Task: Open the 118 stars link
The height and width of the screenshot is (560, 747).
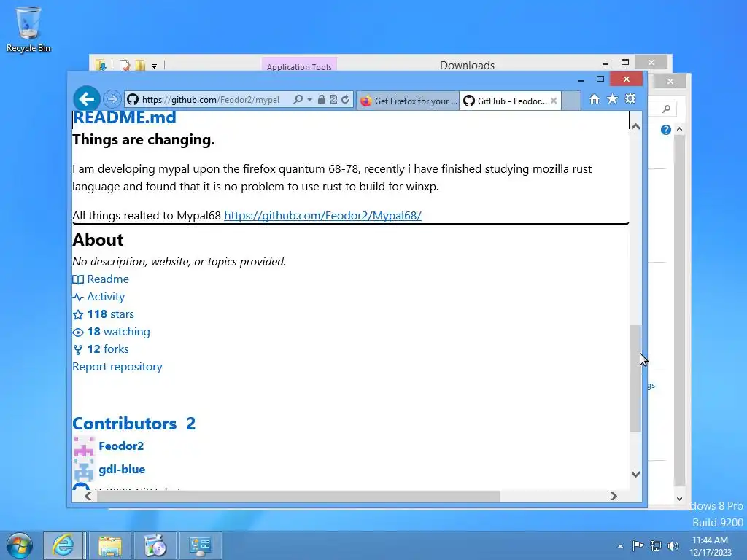Action: [x=111, y=314]
